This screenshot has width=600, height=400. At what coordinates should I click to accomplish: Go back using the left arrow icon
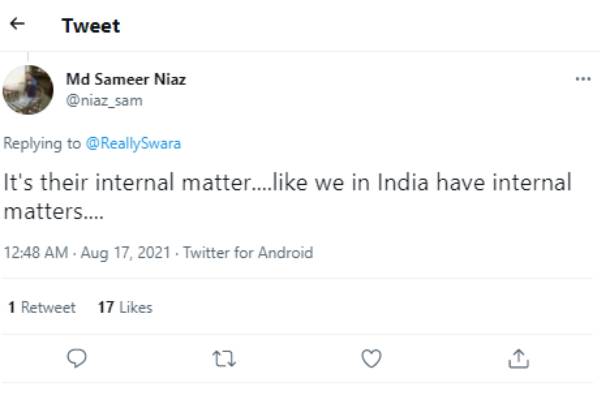click(17, 24)
